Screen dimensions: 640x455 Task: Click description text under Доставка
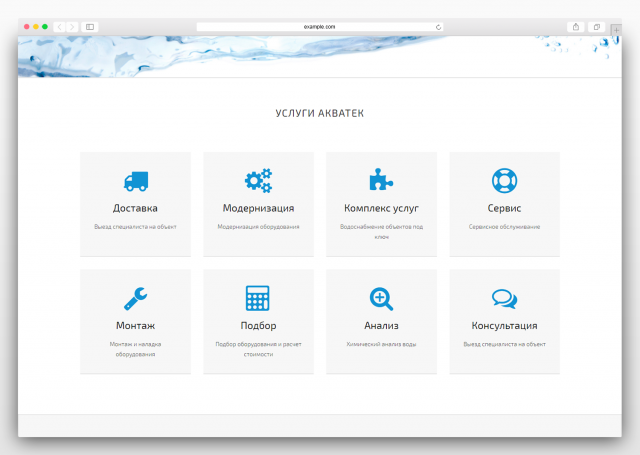tap(135, 227)
